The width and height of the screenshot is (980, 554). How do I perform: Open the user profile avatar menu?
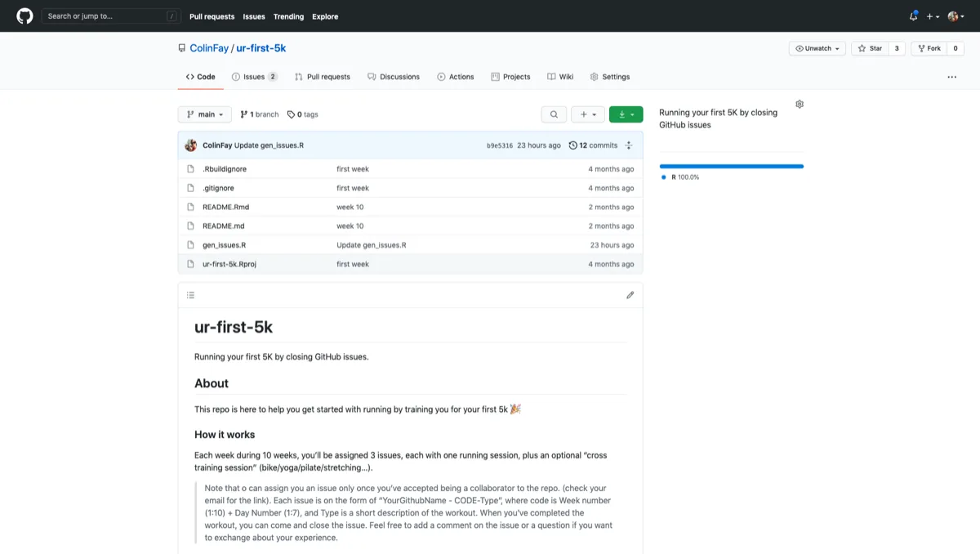954,16
